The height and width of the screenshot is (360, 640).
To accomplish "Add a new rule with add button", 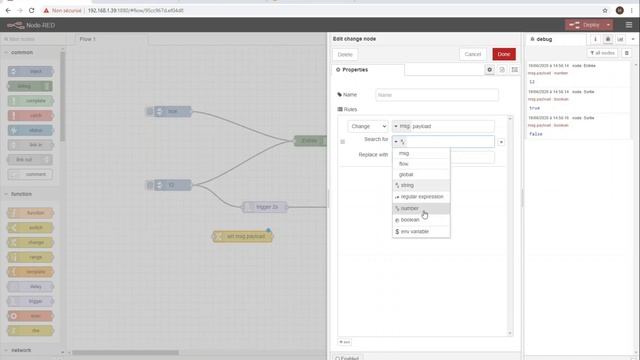I will click(x=344, y=342).
